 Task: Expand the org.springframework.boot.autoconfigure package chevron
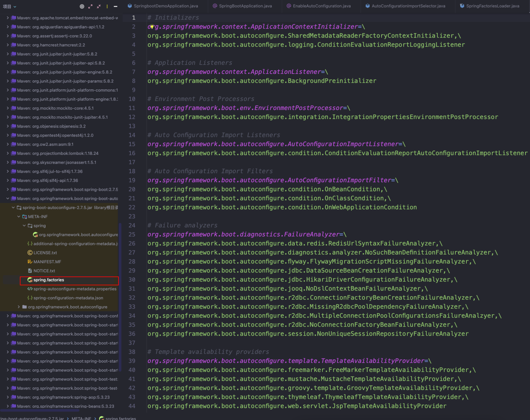19,307
